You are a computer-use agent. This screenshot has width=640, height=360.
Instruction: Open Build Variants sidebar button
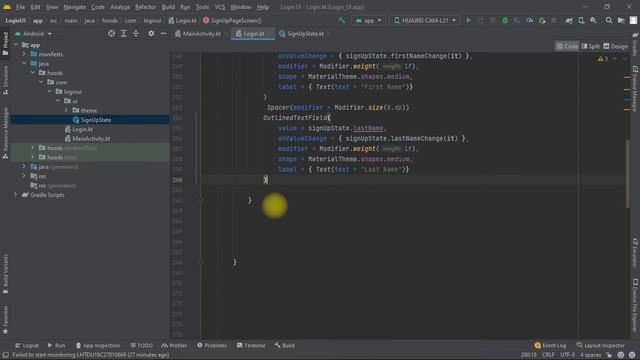coord(5,273)
